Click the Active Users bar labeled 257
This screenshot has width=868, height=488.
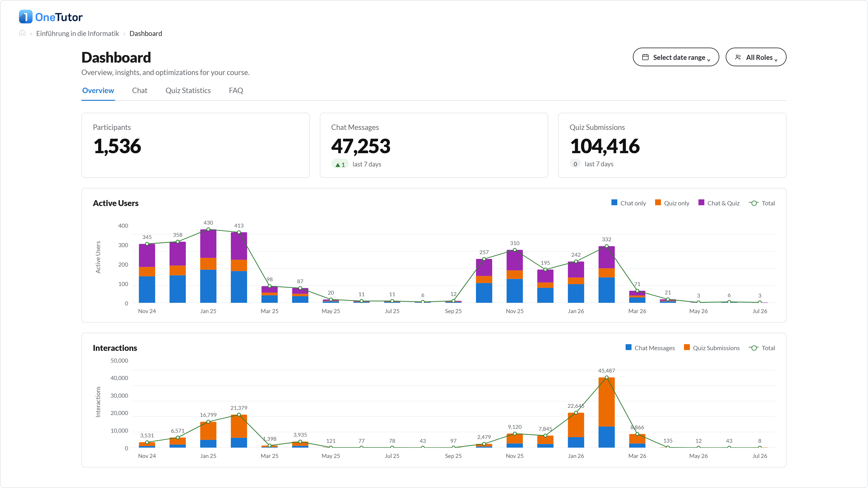coord(484,281)
